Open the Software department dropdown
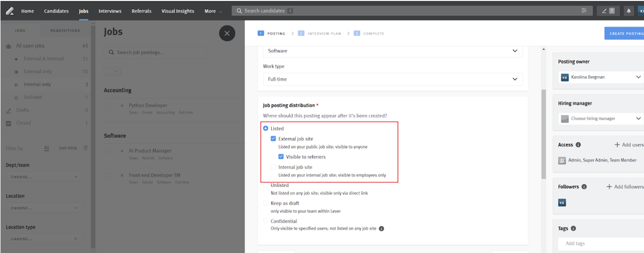The image size is (644, 253). (x=392, y=51)
